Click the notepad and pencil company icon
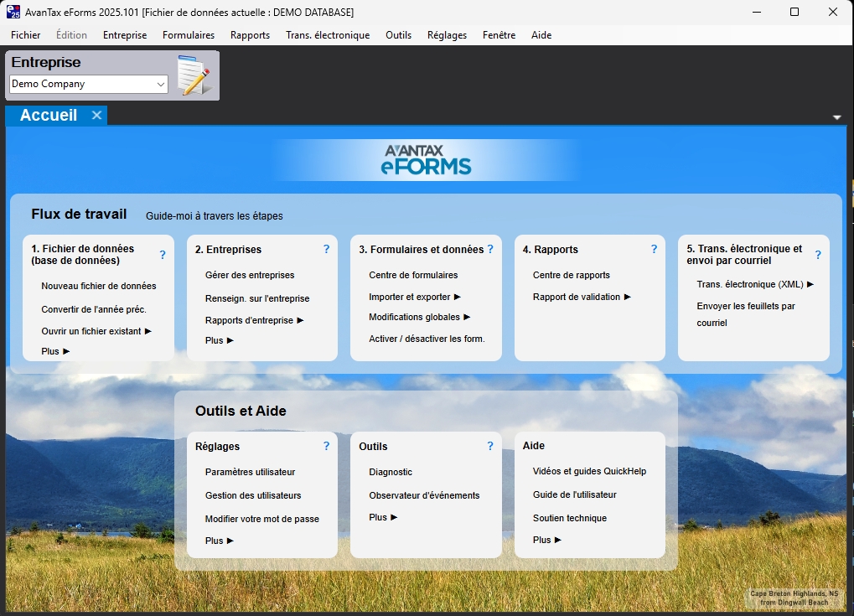This screenshot has height=616, width=854. (x=194, y=75)
